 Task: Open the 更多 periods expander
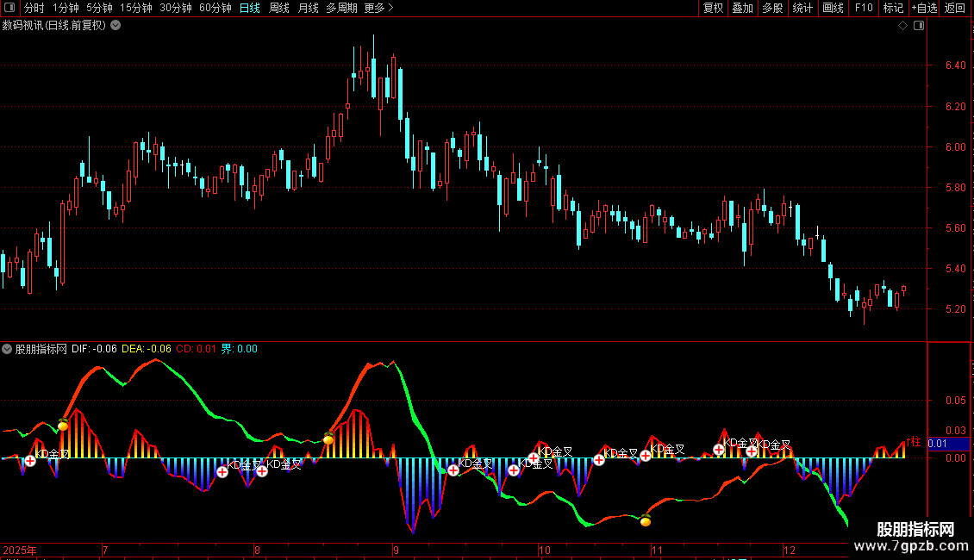(x=378, y=8)
